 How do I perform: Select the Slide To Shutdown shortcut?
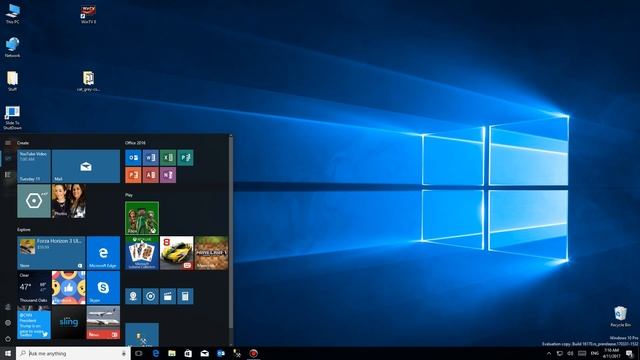point(12,118)
